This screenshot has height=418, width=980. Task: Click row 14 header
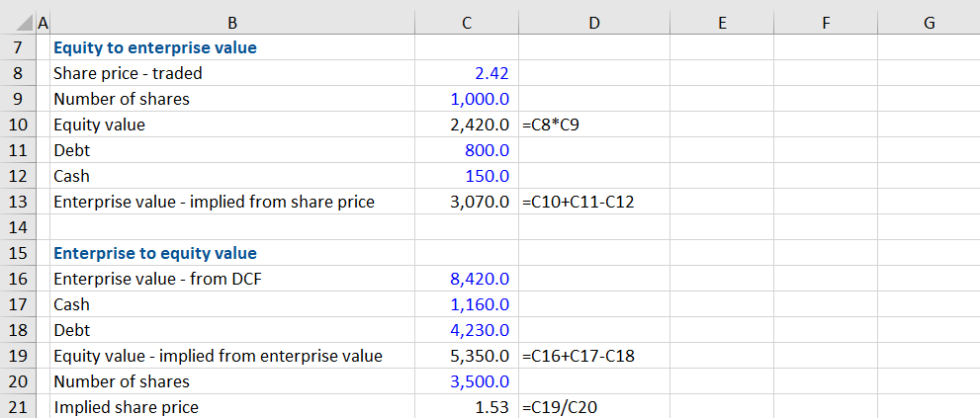tap(17, 227)
